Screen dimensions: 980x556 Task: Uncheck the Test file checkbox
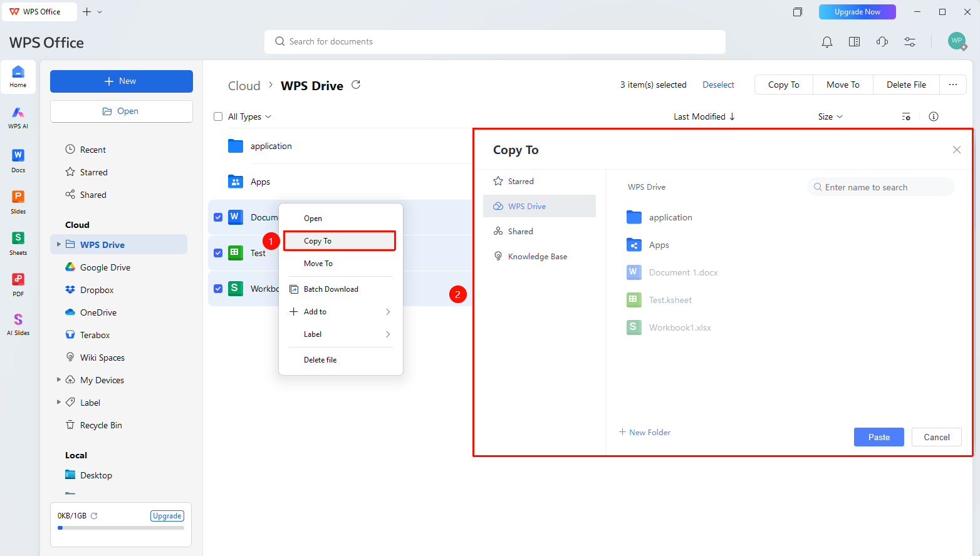(x=218, y=253)
